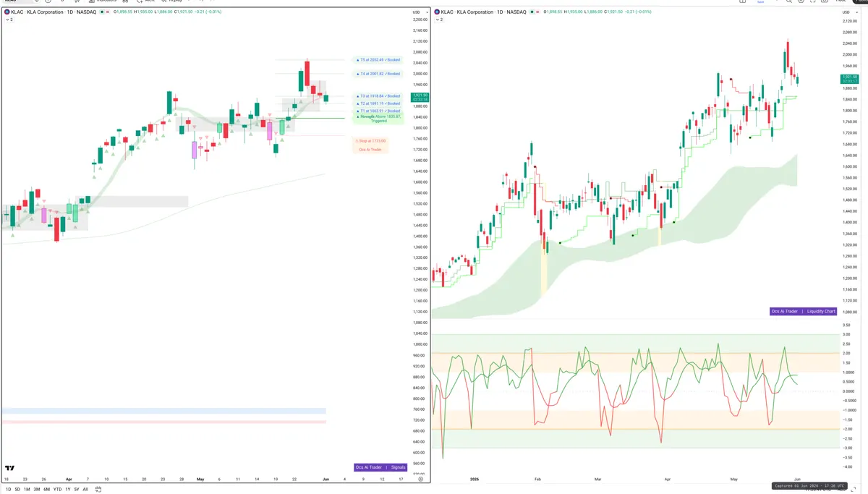Click the Stop at 1773.00 label

[x=371, y=141]
